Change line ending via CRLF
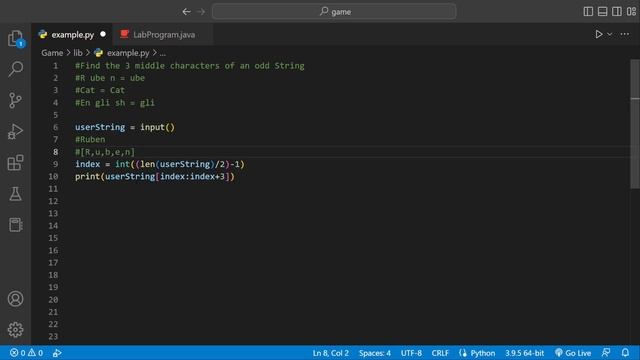The height and width of the screenshot is (360, 640). tap(440, 353)
